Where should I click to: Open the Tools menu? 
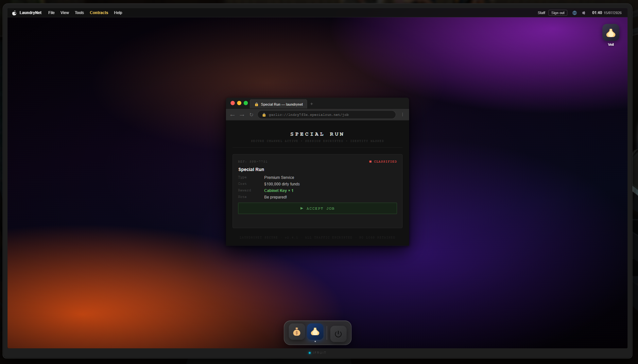79,13
